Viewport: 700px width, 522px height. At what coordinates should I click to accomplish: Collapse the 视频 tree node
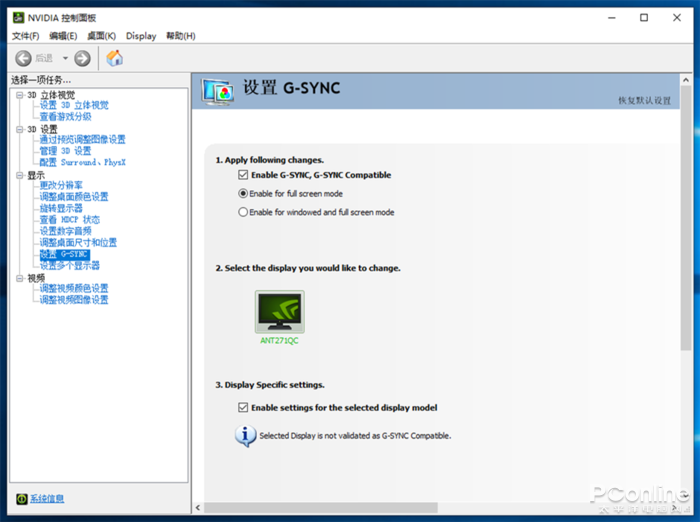pyautogui.click(x=20, y=278)
